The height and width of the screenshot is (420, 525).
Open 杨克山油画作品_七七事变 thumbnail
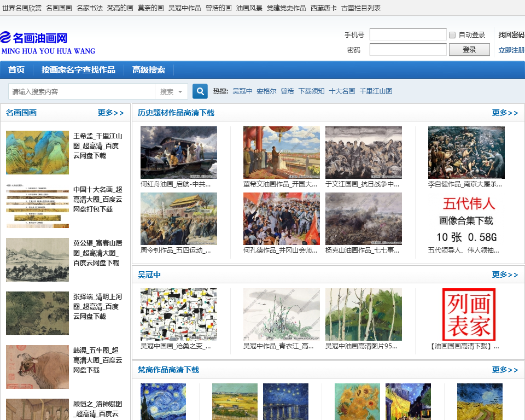click(364, 219)
